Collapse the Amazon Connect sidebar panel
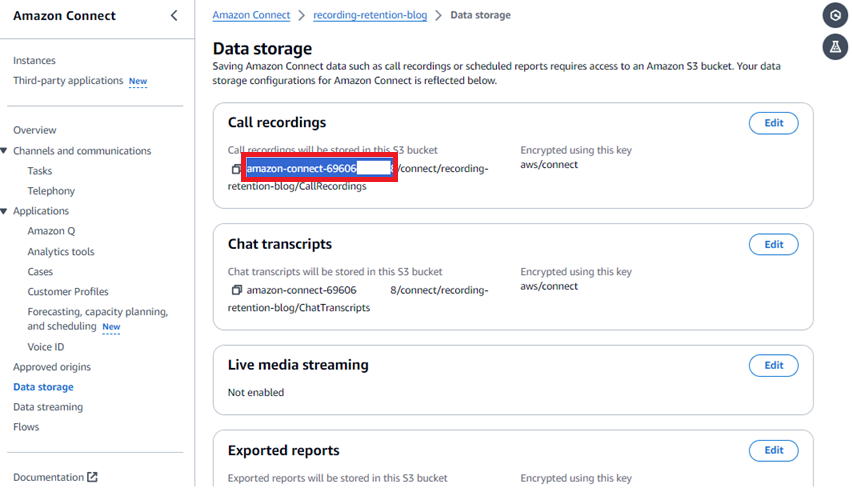Viewport: 852px width, 488px height. (x=174, y=16)
